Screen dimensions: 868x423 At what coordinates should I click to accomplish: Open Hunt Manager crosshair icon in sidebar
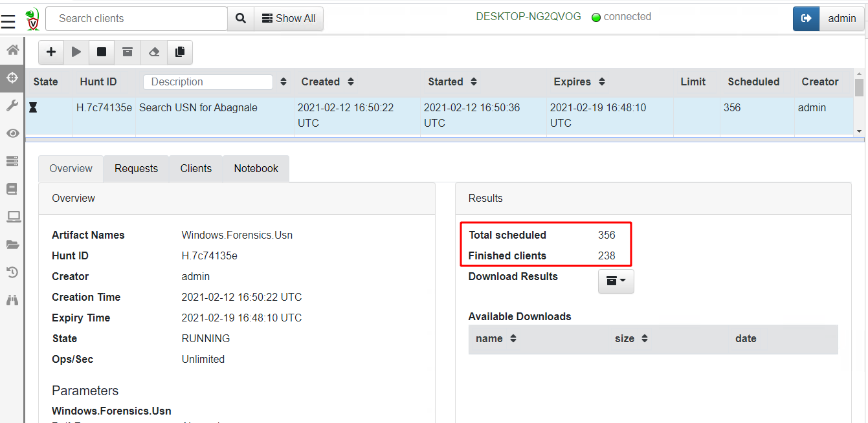[12, 78]
